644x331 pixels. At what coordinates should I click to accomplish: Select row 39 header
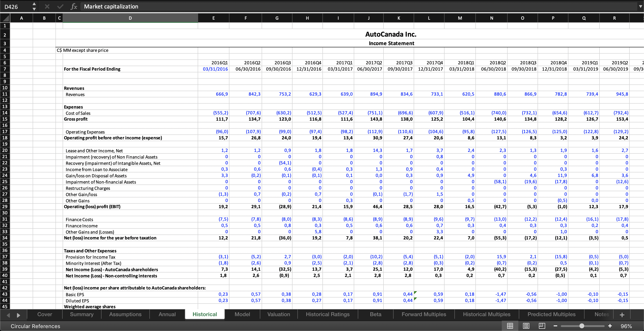[5, 269]
